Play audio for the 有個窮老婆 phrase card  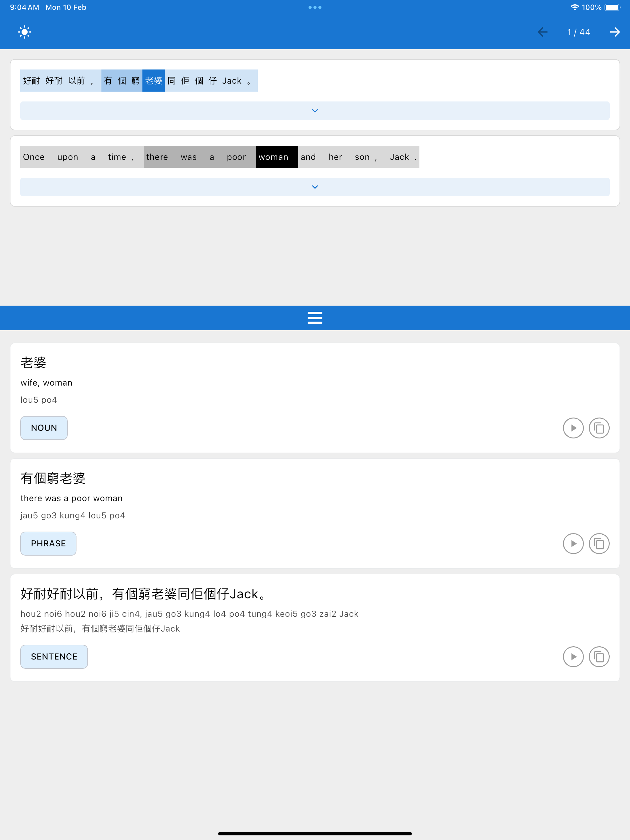coord(573,543)
